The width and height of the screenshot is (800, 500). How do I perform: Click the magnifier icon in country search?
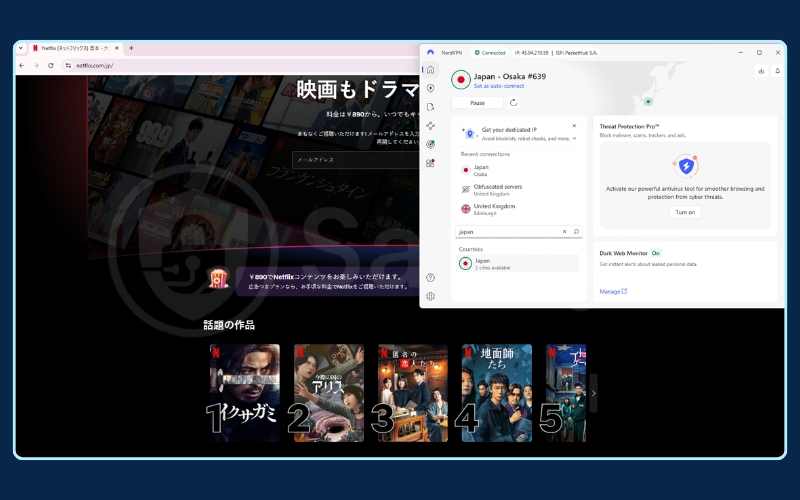pyautogui.click(x=576, y=232)
